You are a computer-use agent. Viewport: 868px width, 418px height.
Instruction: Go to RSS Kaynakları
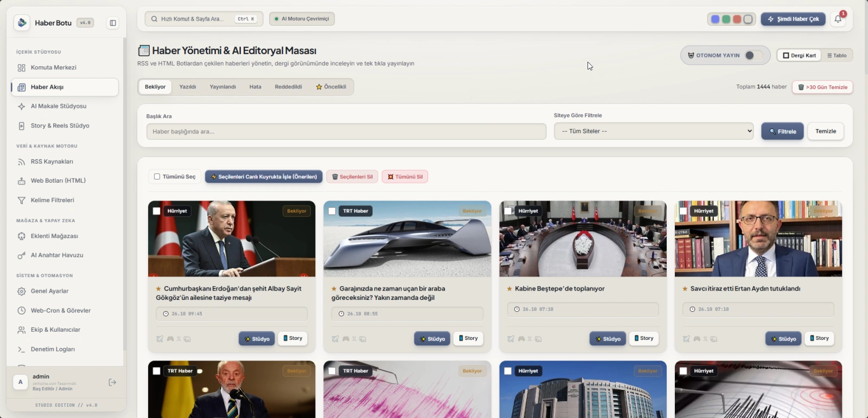(65, 162)
